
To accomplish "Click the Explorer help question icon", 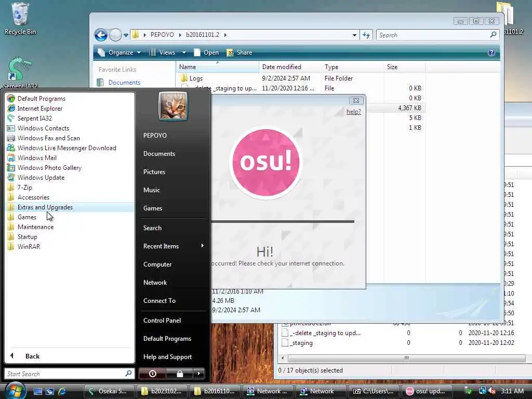I will click(x=491, y=52).
